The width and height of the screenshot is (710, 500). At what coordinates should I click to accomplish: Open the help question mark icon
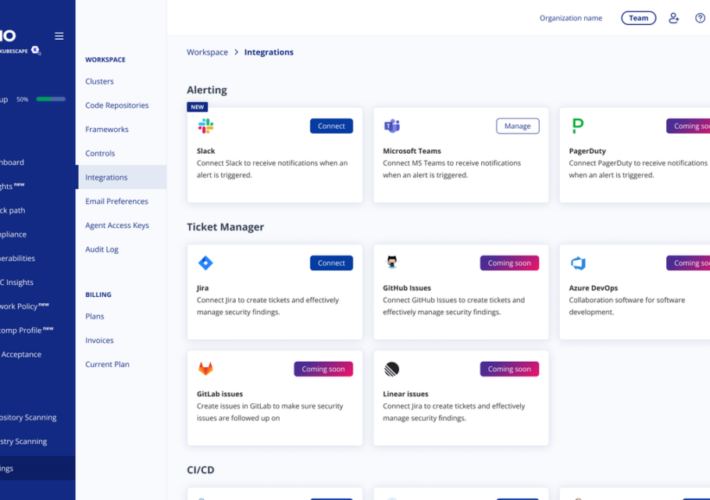tap(700, 18)
